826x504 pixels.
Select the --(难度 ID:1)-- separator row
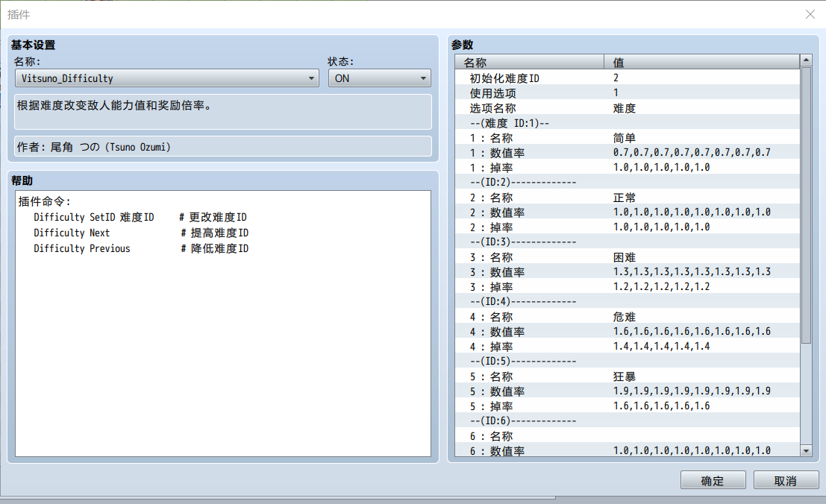[x=628, y=122]
